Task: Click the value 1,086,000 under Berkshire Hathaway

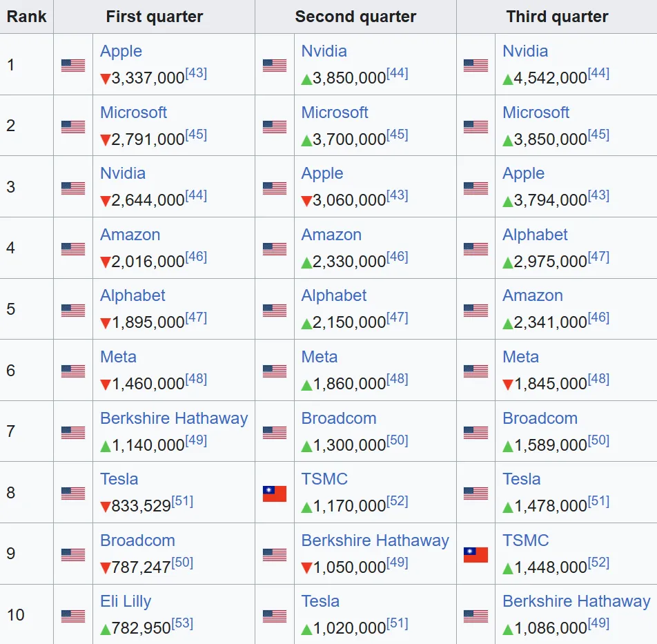Action: 551,629
